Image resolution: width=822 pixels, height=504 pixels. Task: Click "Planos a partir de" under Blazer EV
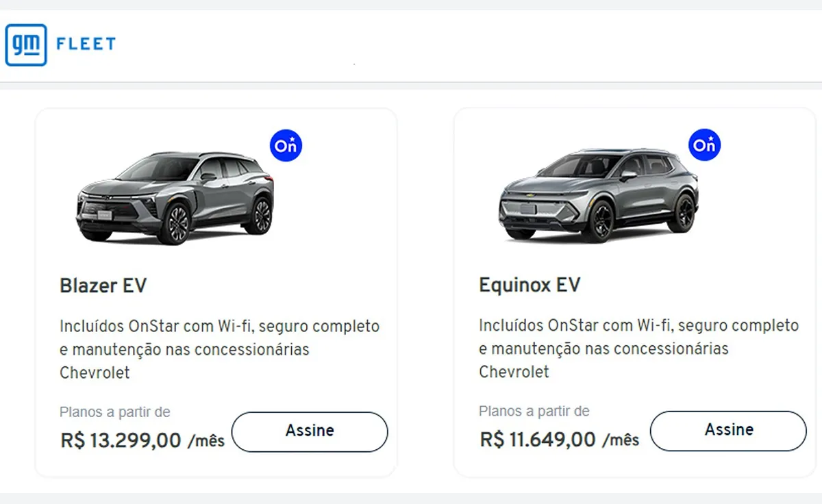(x=115, y=412)
